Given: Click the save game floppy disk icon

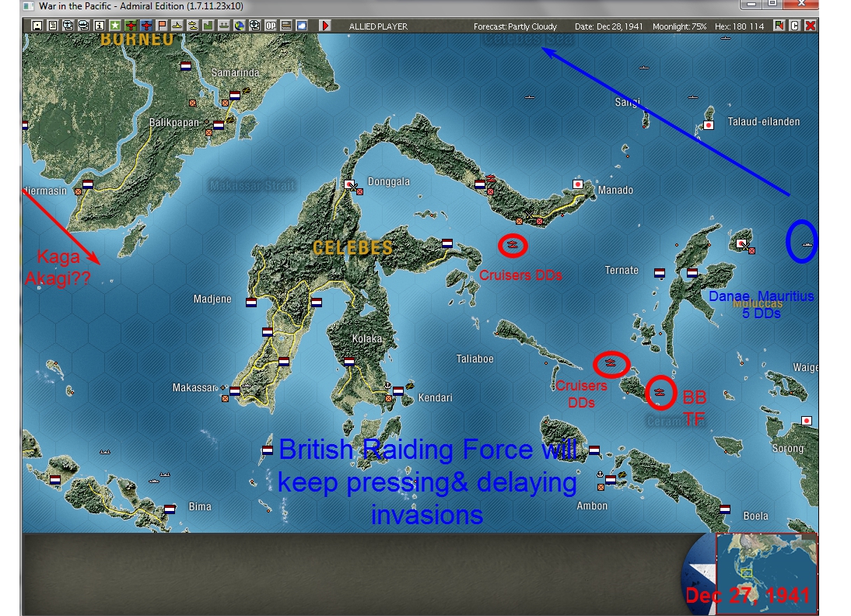Looking at the screenshot, I should click(x=37, y=26).
